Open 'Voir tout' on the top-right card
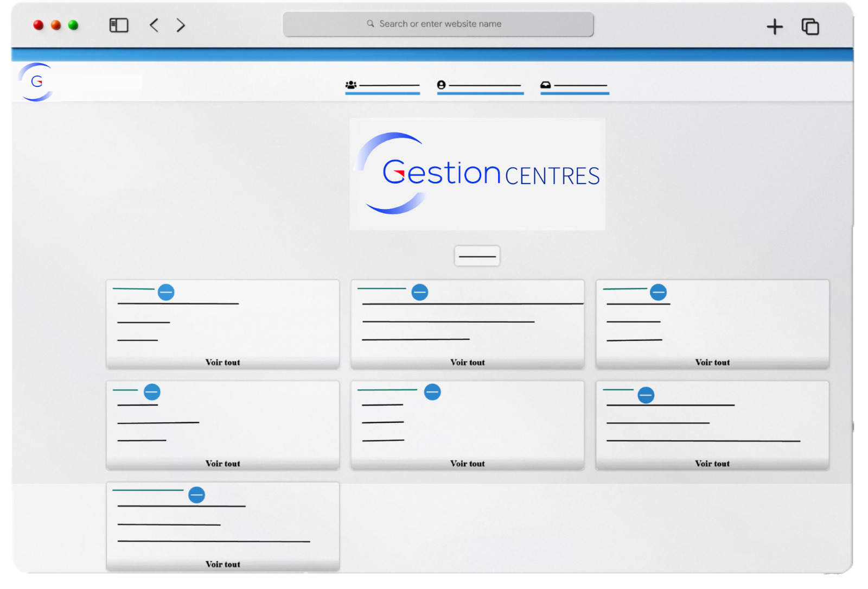The width and height of the screenshot is (868, 589). (712, 362)
